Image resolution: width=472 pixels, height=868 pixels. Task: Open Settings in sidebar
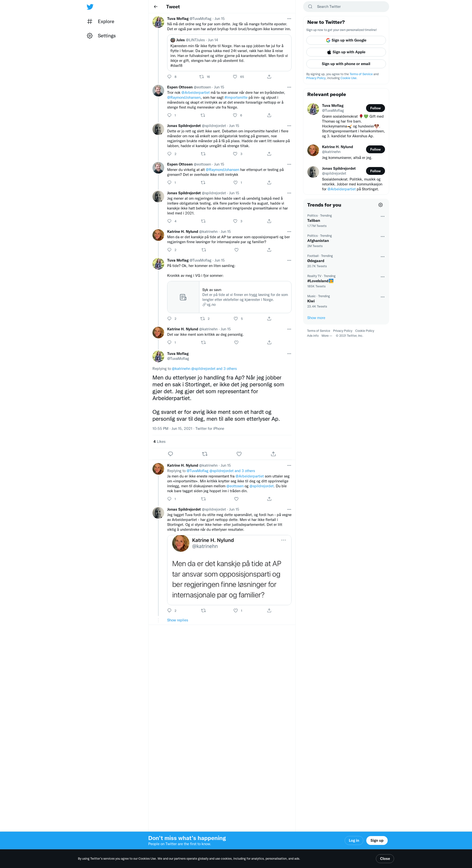(102, 36)
